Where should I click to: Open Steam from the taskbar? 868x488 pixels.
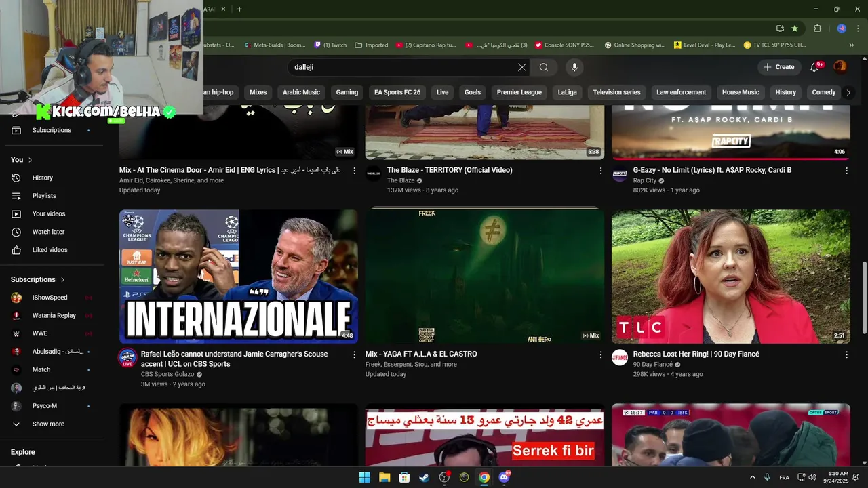[424, 477]
